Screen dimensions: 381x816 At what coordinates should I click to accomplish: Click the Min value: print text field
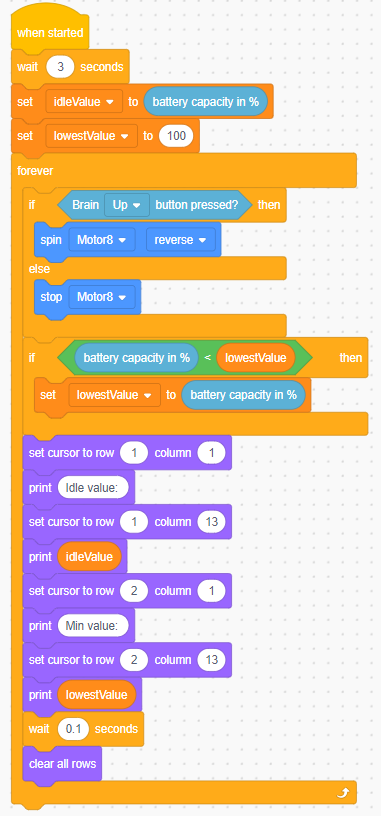click(93, 626)
